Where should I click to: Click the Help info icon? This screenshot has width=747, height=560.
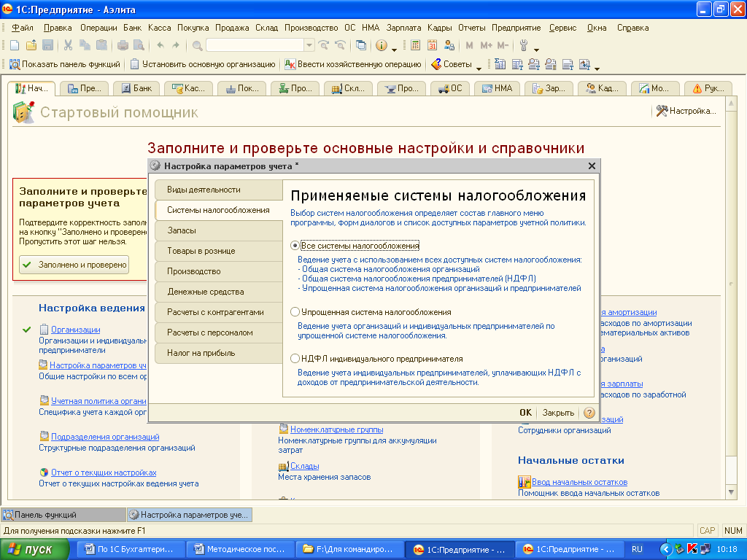click(x=381, y=45)
